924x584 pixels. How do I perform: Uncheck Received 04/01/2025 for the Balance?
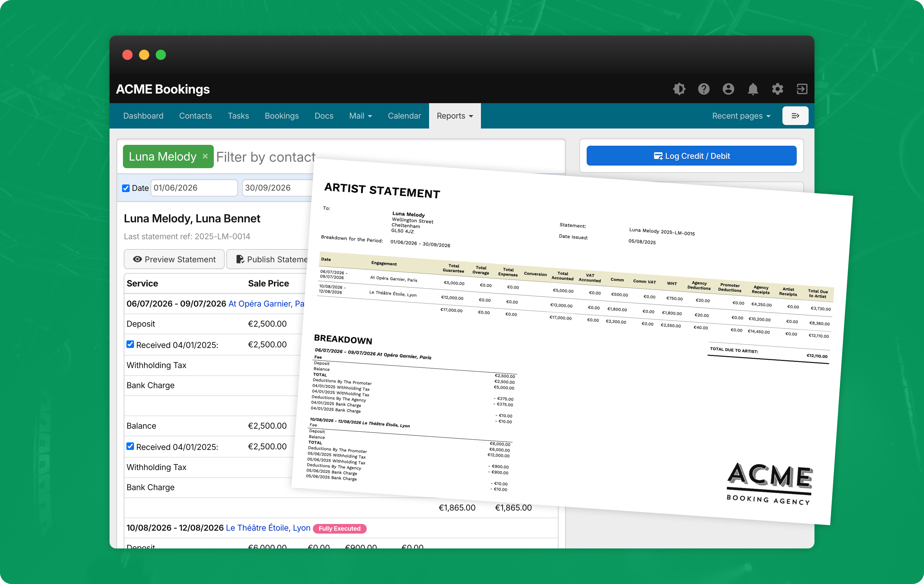pos(131,446)
